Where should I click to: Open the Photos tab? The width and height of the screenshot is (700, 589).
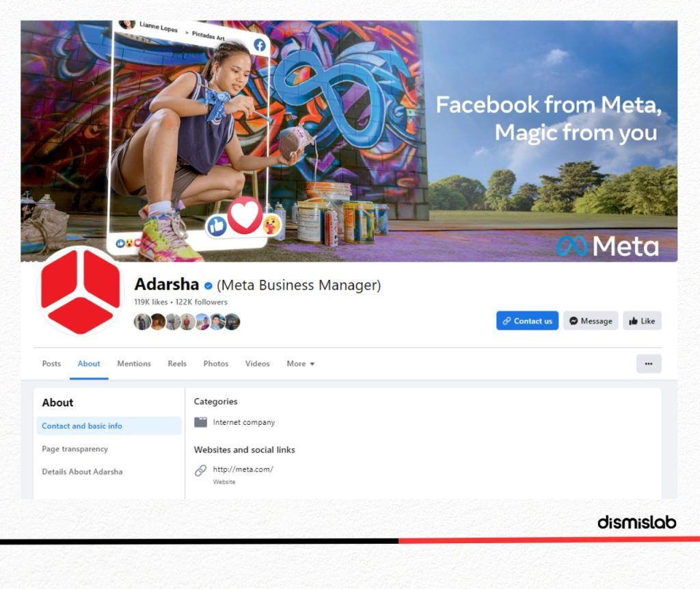[x=216, y=364]
